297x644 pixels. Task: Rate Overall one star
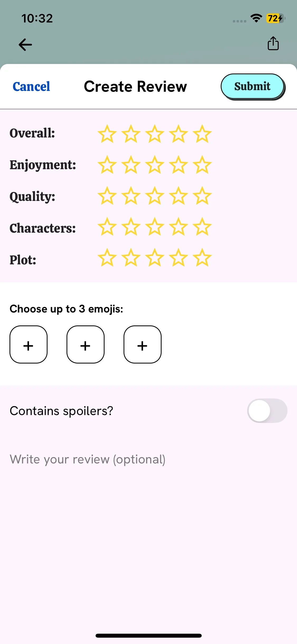pyautogui.click(x=107, y=134)
